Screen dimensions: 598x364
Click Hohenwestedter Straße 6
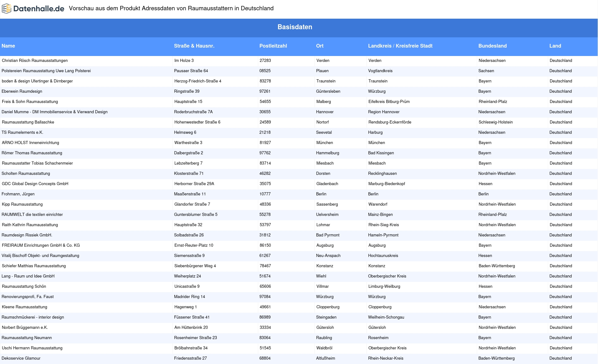[x=197, y=122]
